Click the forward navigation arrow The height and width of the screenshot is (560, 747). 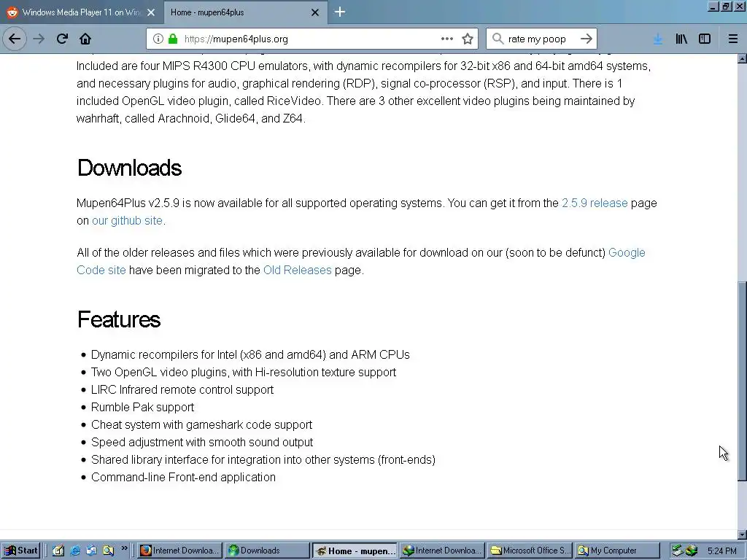tap(39, 39)
